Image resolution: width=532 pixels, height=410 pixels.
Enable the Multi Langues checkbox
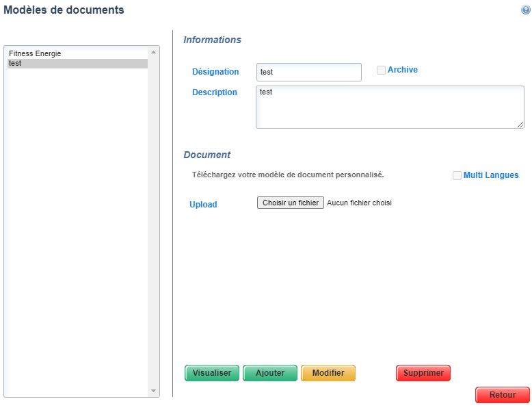[x=457, y=175]
